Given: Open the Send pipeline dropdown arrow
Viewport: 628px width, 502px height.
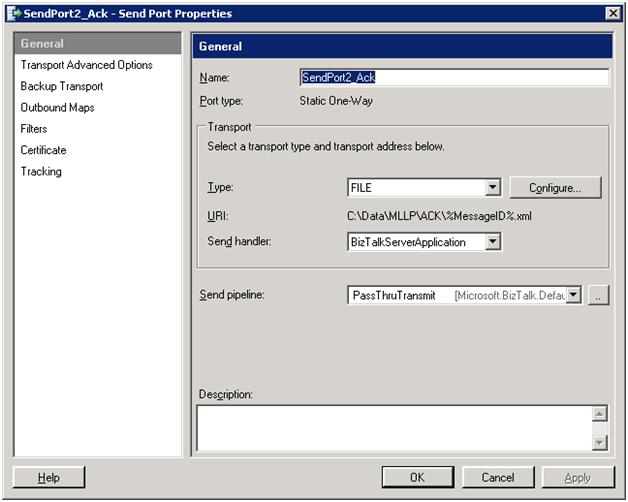Looking at the screenshot, I should [x=574, y=295].
